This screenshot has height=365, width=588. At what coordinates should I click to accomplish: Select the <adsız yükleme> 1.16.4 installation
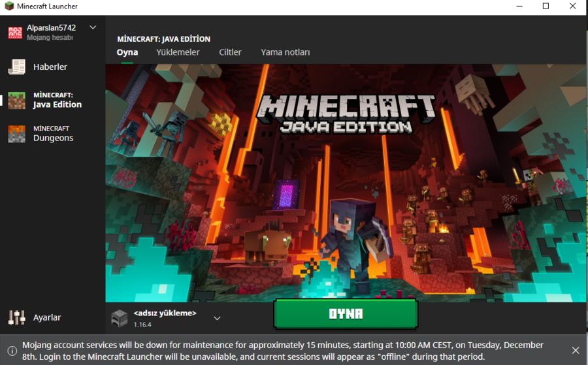tap(167, 318)
